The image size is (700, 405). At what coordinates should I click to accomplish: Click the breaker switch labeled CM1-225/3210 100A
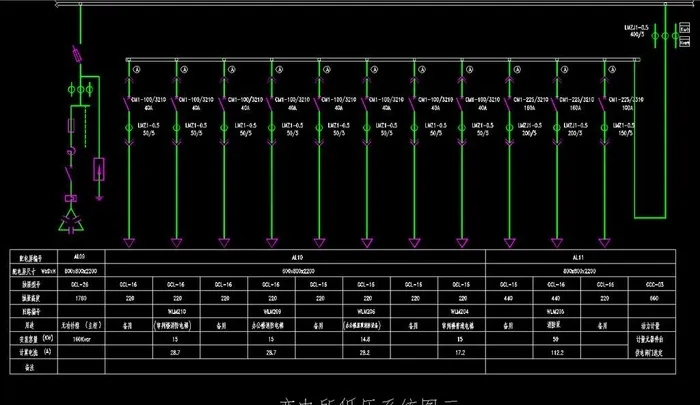point(603,100)
